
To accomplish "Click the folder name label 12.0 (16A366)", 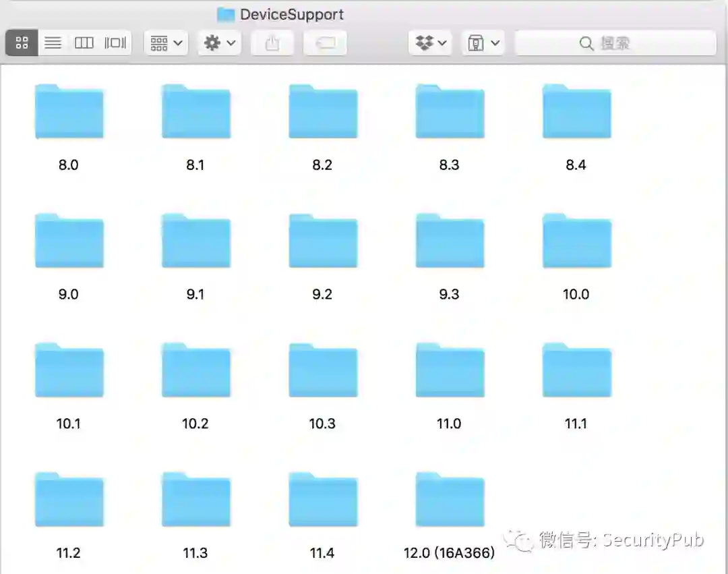I will (x=449, y=552).
